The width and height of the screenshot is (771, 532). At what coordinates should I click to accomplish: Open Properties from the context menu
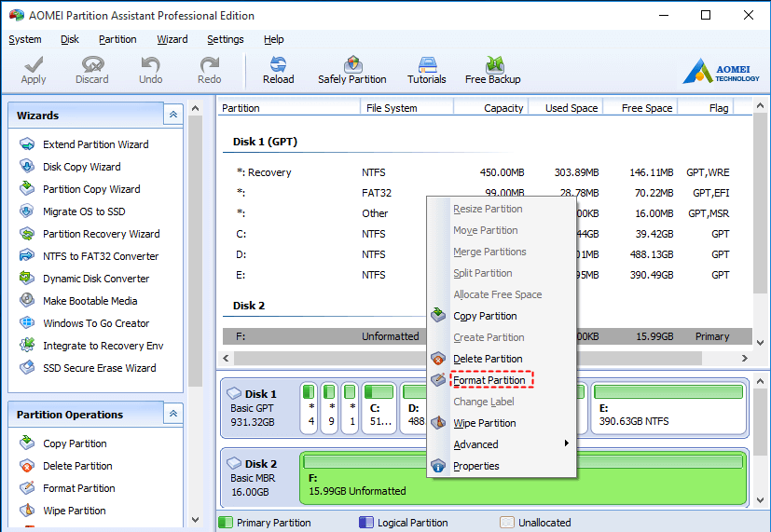point(475,466)
